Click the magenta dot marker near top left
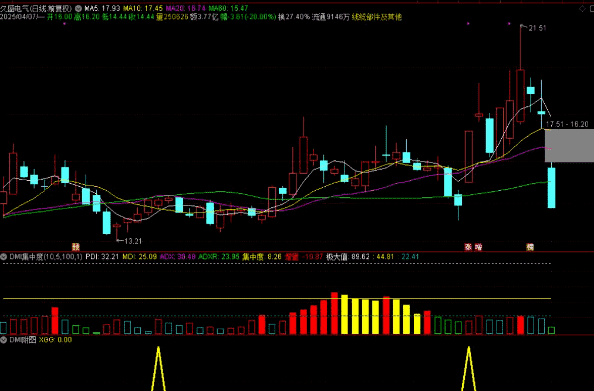The image size is (594, 391). (64, 23)
